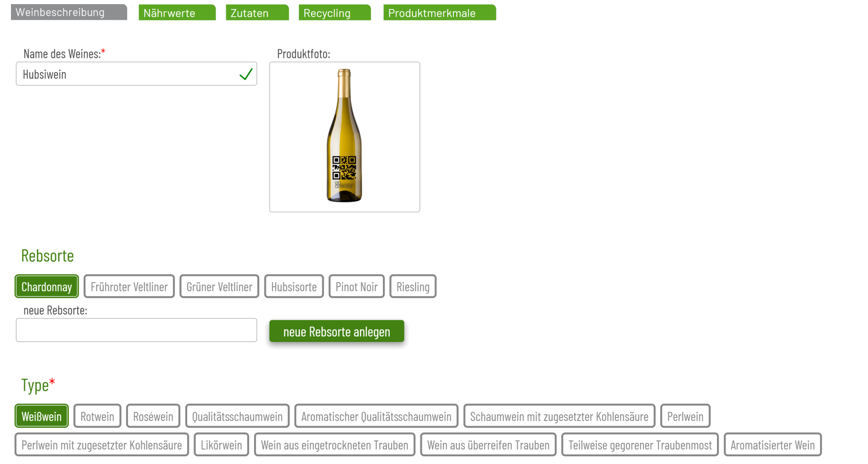This screenshot has width=868, height=464.
Task: Select Rotwein as wine type
Action: point(97,416)
